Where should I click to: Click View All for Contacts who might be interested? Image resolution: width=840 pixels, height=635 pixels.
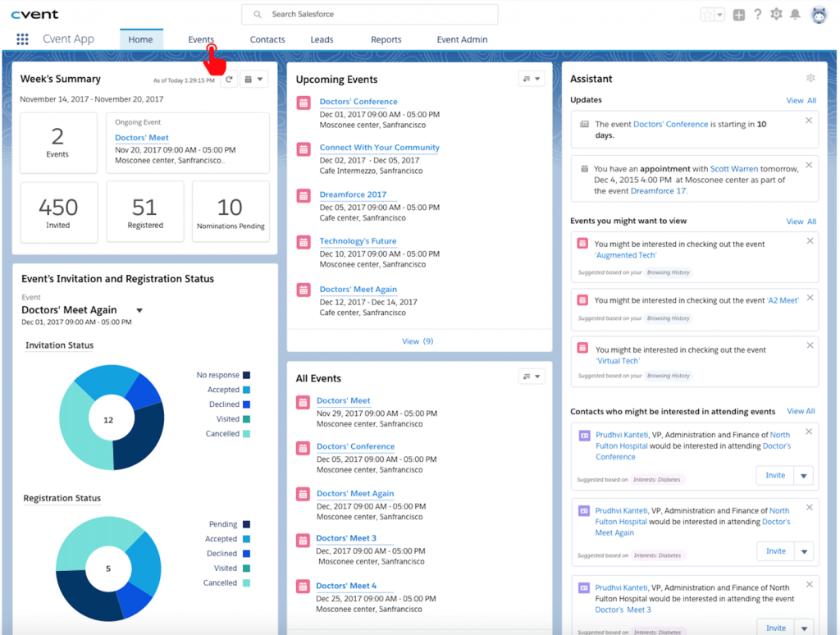coord(801,411)
